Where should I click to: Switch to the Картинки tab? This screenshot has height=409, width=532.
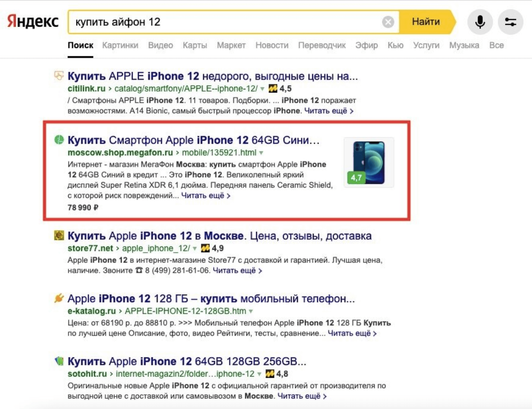point(120,45)
